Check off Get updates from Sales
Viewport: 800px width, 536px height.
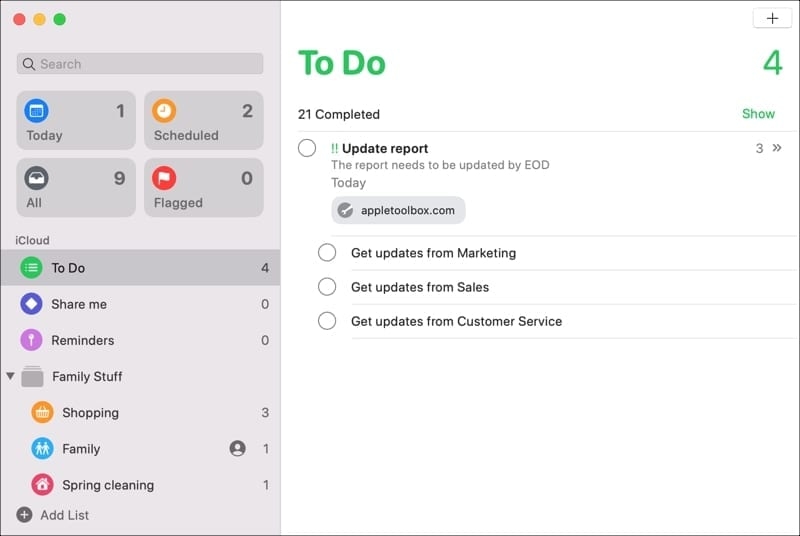327,287
